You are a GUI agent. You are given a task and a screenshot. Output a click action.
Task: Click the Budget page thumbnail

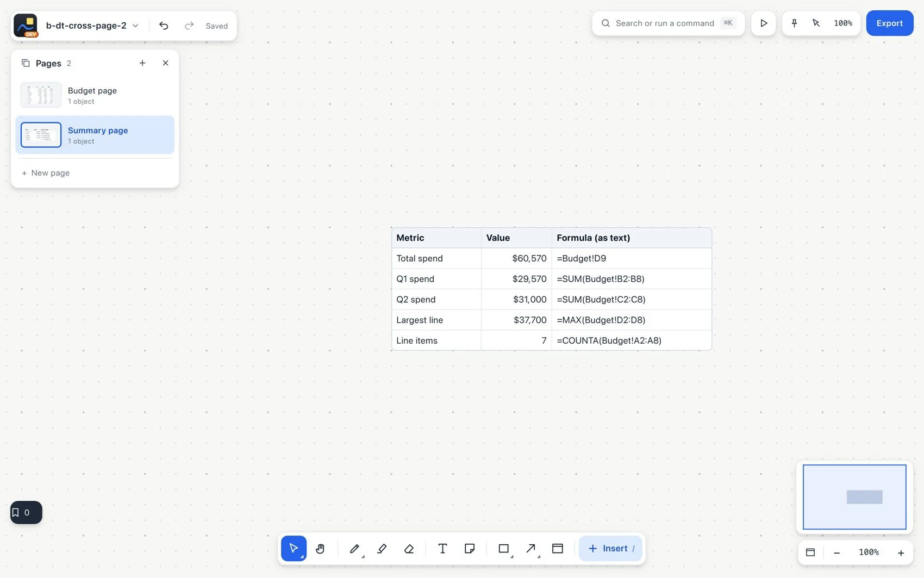coord(41,95)
